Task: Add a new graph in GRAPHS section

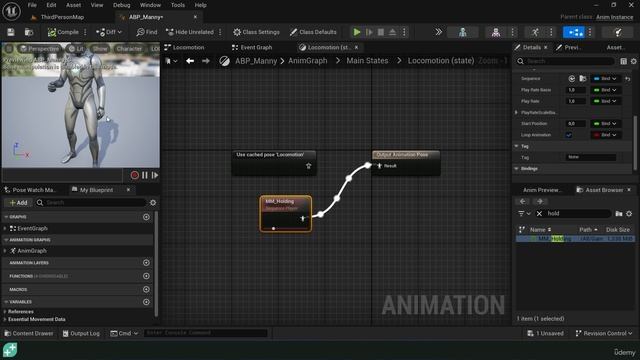Action: [146, 217]
